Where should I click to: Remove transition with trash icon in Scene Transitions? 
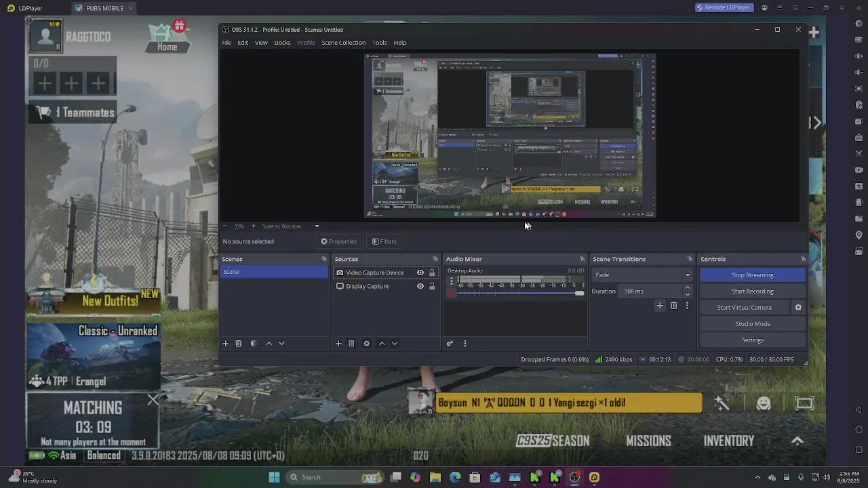[673, 306]
